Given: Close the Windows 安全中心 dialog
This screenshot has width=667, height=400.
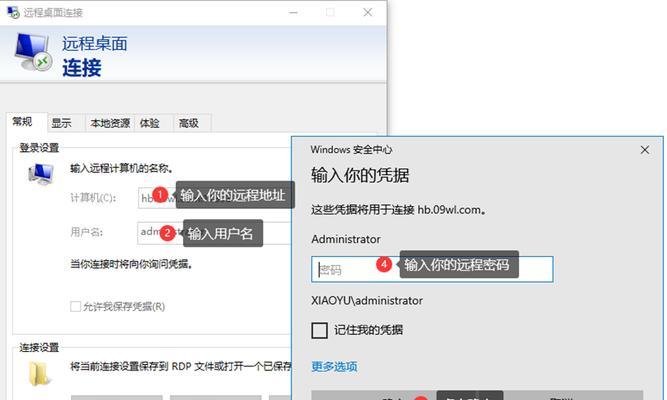Looking at the screenshot, I should (645, 150).
